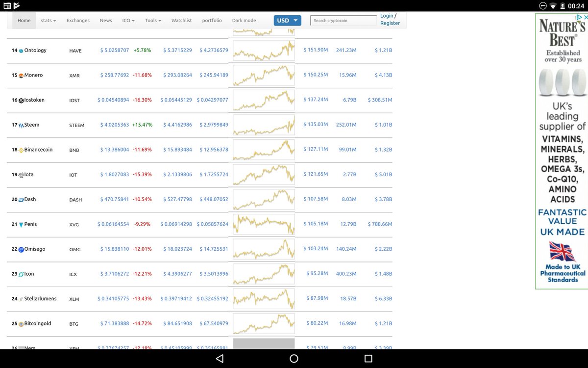Screen dimensions: 588x368
Task: Open the portfolio page
Action: (x=212, y=21)
